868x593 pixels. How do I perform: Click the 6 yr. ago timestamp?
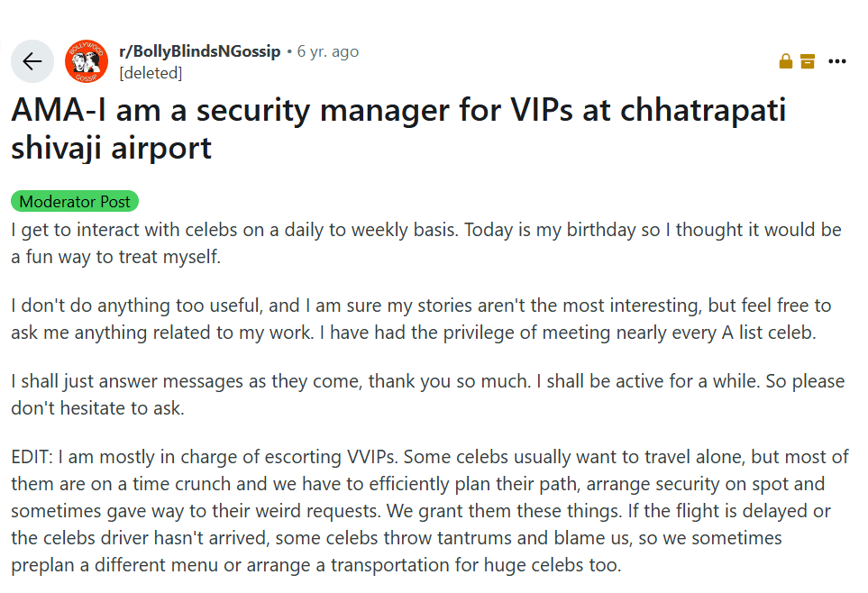[326, 50]
